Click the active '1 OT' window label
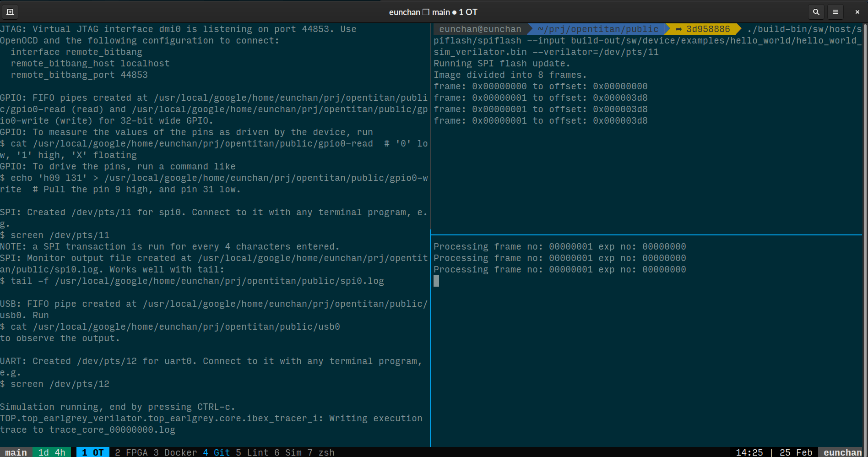The height and width of the screenshot is (457, 868). point(92,452)
